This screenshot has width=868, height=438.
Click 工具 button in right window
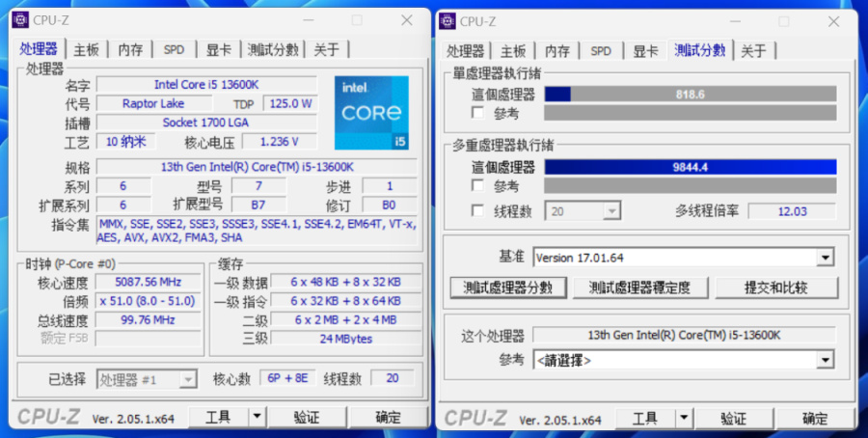click(x=645, y=418)
